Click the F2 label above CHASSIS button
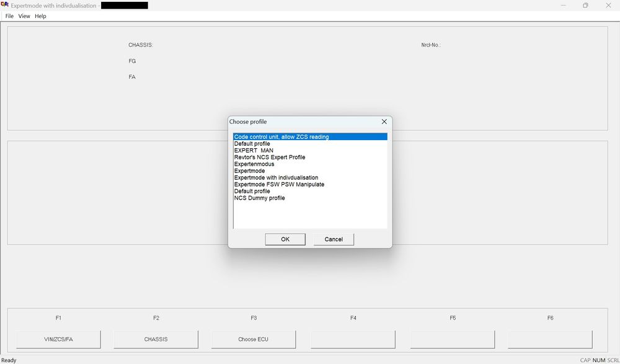The width and height of the screenshot is (620, 364). click(156, 317)
